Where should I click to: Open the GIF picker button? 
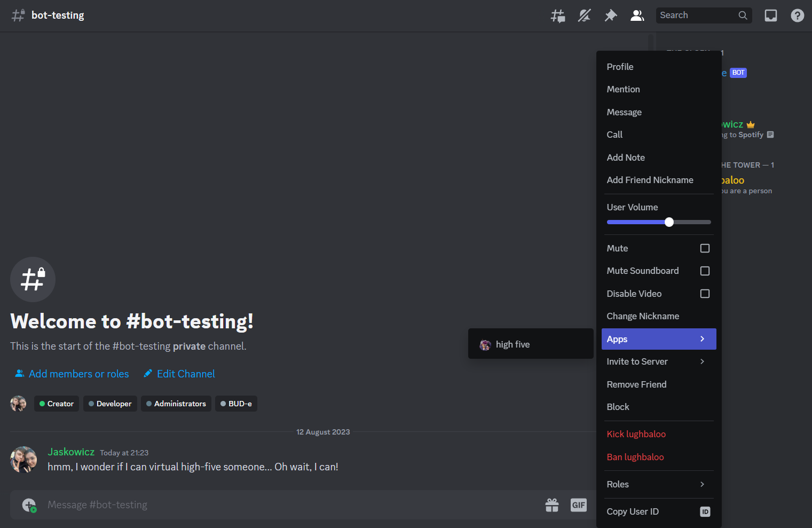pos(578,505)
